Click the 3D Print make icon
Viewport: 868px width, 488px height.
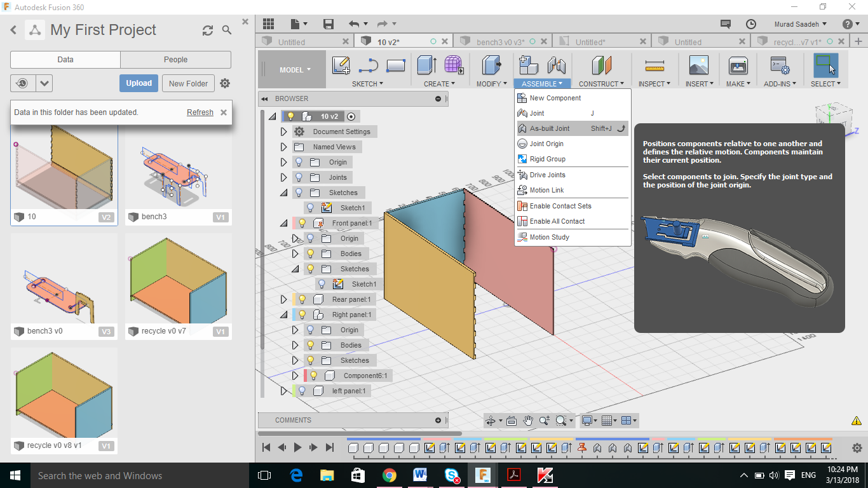point(738,65)
